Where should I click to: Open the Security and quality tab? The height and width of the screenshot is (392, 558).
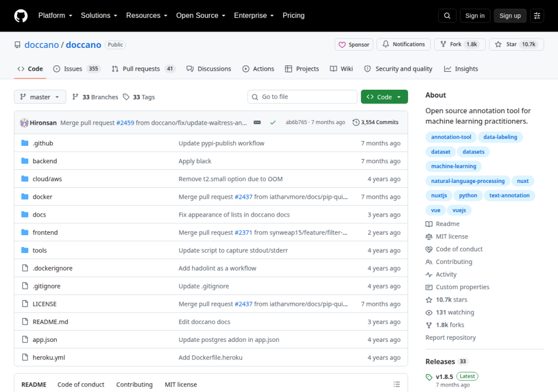click(x=398, y=69)
